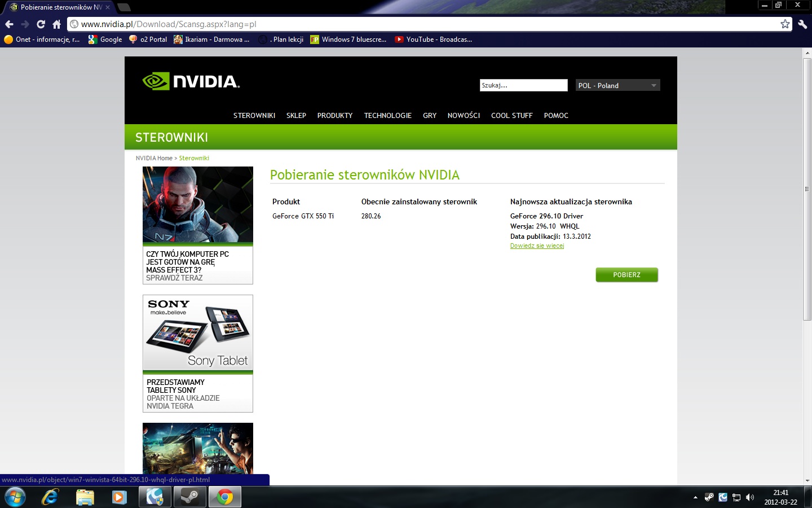Open the POL - Poland region dropdown
812x508 pixels.
[x=617, y=85]
